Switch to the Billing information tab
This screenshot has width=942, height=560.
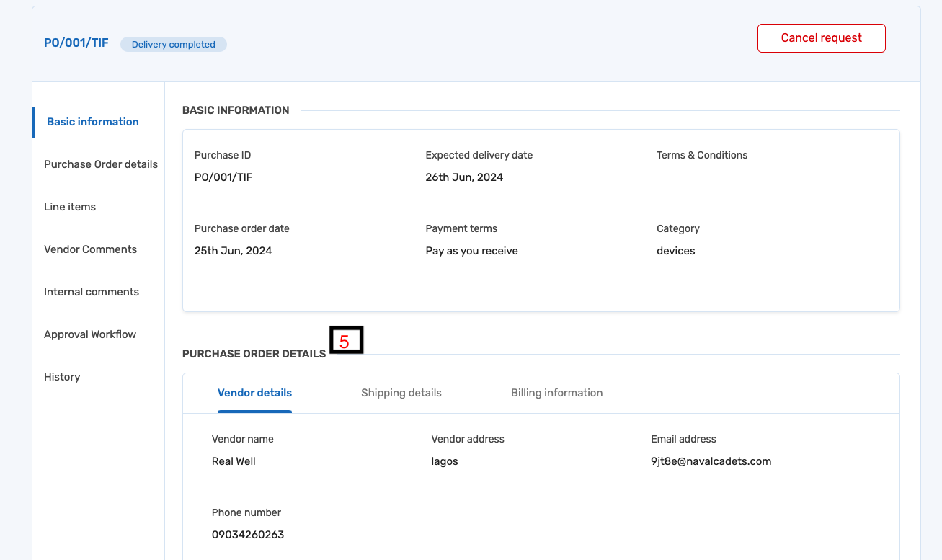pyautogui.click(x=556, y=393)
